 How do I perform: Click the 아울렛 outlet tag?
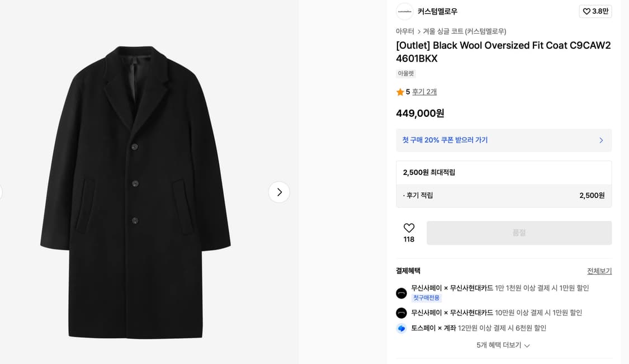pyautogui.click(x=405, y=73)
